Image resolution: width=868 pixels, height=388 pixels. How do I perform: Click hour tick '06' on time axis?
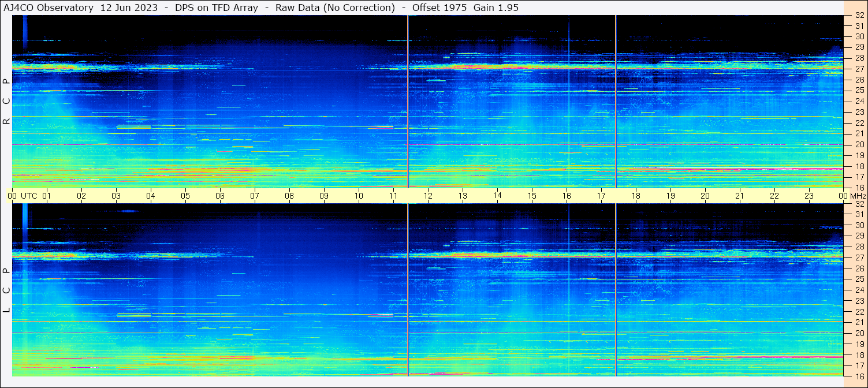(x=220, y=196)
